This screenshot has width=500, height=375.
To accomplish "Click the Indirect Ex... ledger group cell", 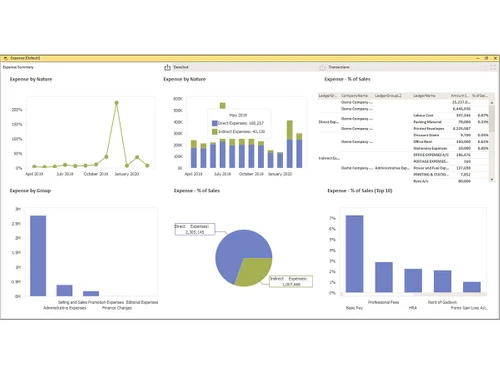I will click(329, 158).
